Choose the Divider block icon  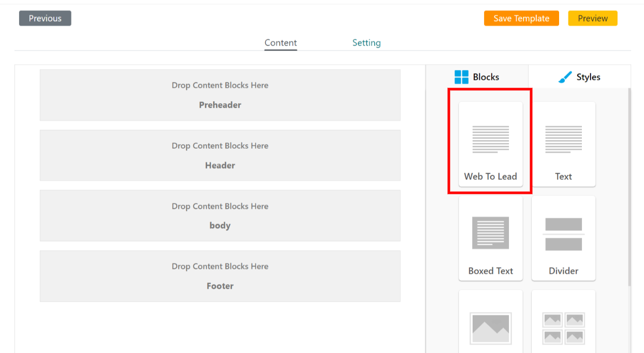pos(564,234)
